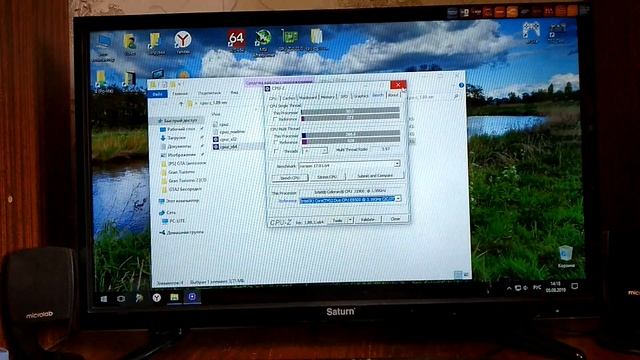Image resolution: width=640 pixels, height=360 pixels.
Task: Select Изображения in Explorer sidebar
Action: (x=179, y=155)
